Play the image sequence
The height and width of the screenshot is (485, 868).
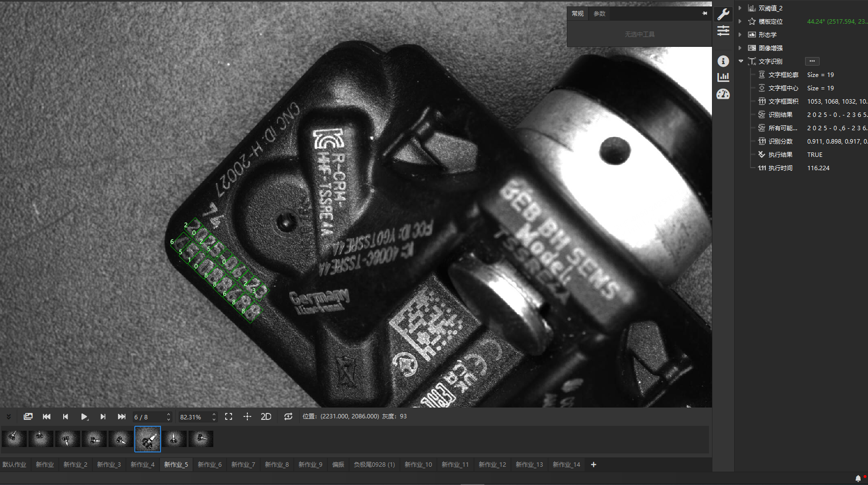84,416
